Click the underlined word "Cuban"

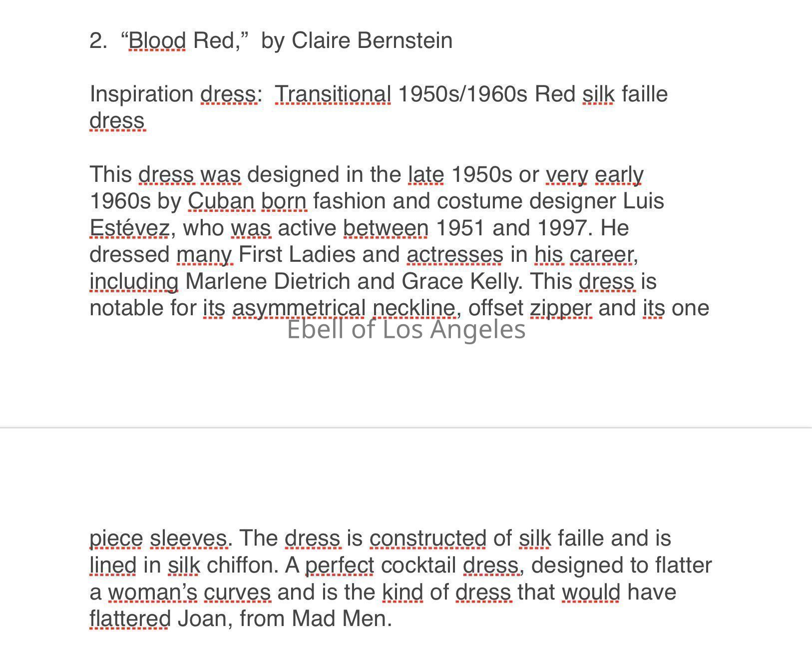[221, 201]
